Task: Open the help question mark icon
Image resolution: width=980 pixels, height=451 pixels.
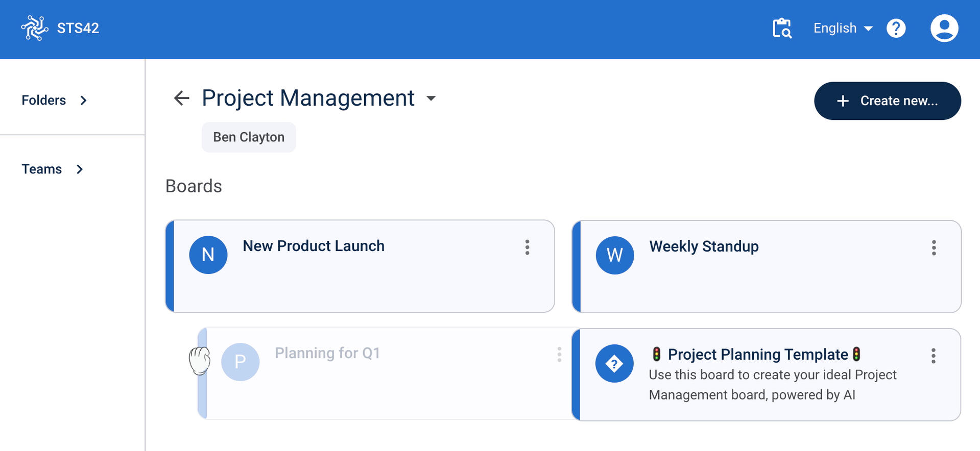Action: (896, 28)
